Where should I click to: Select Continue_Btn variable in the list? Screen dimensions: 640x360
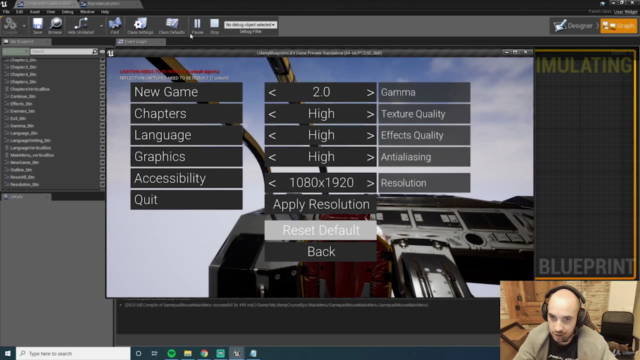click(x=23, y=96)
